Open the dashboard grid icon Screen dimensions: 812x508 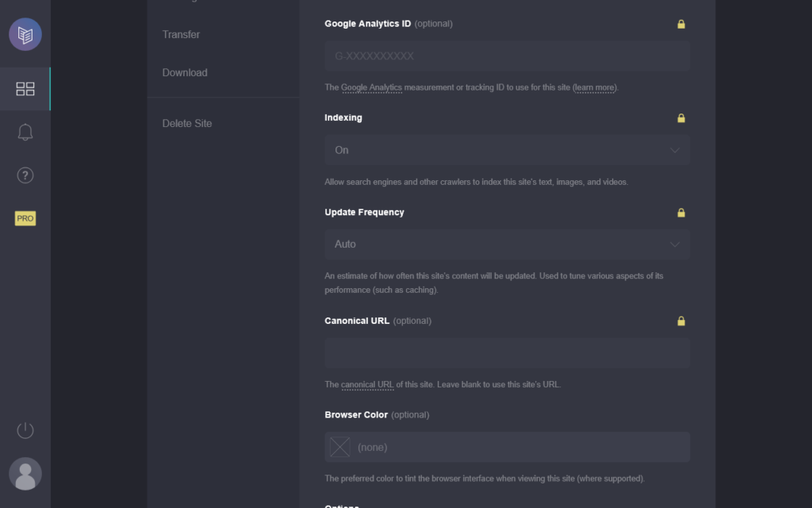25,89
